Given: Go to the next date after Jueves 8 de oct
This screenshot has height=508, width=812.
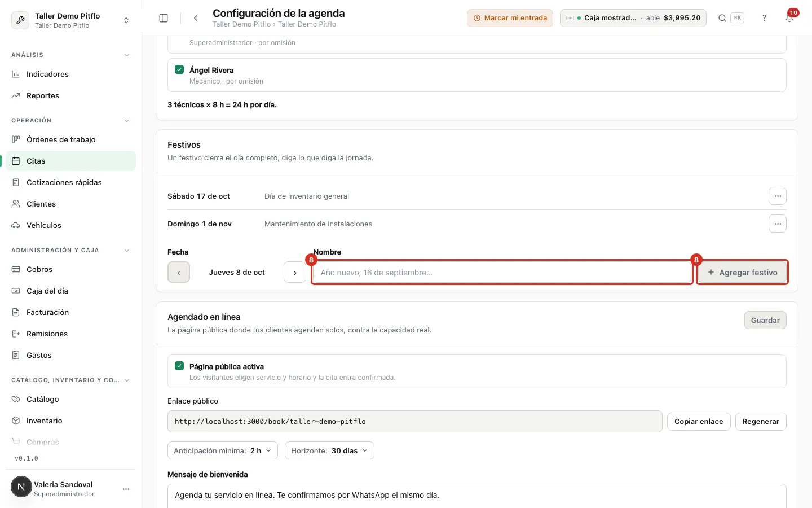Looking at the screenshot, I should [295, 272].
